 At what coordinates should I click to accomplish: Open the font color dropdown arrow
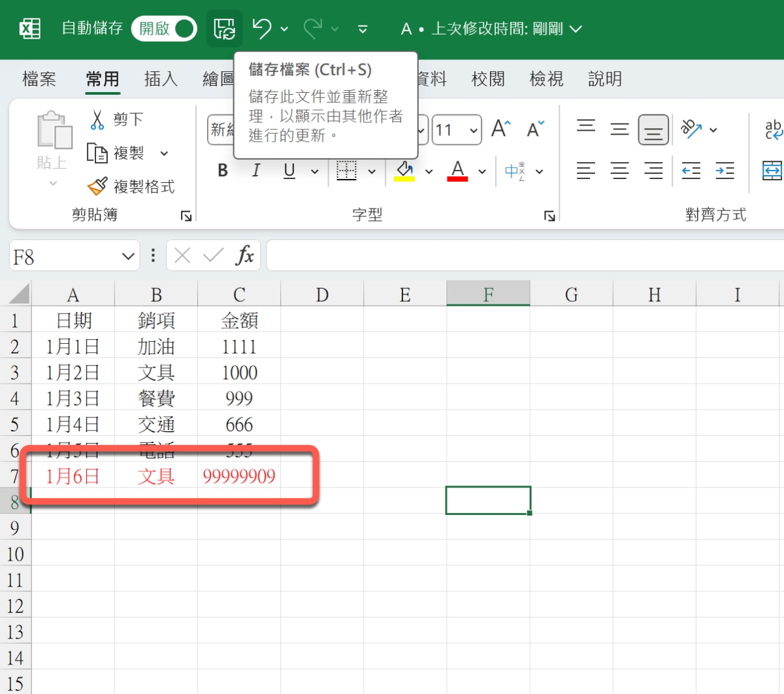(x=482, y=172)
